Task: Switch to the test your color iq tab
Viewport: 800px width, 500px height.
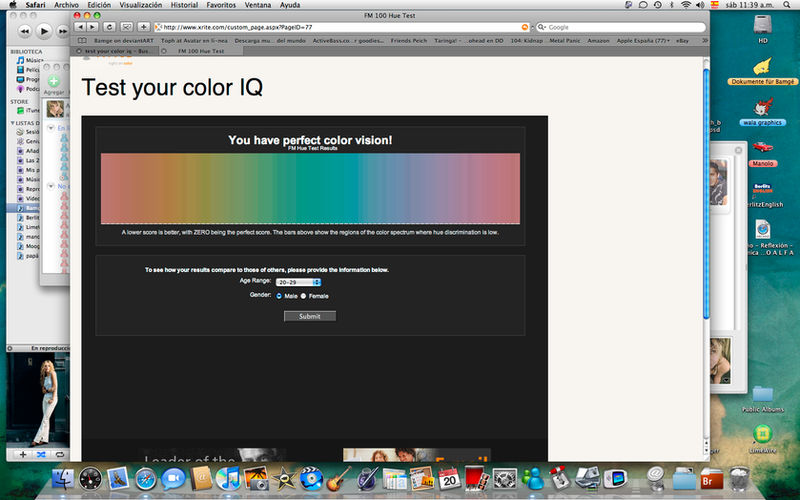Action: pos(114,51)
